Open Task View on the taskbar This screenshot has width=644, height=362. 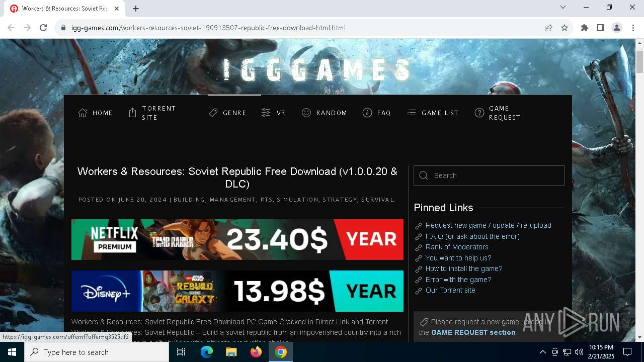click(181, 352)
